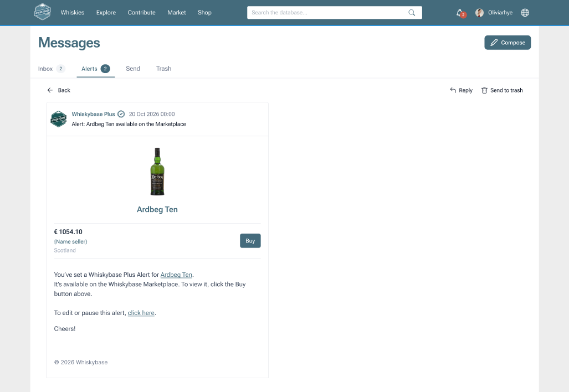This screenshot has height=392, width=569.
Task: Switch to the Inbox tab
Action: (52, 69)
